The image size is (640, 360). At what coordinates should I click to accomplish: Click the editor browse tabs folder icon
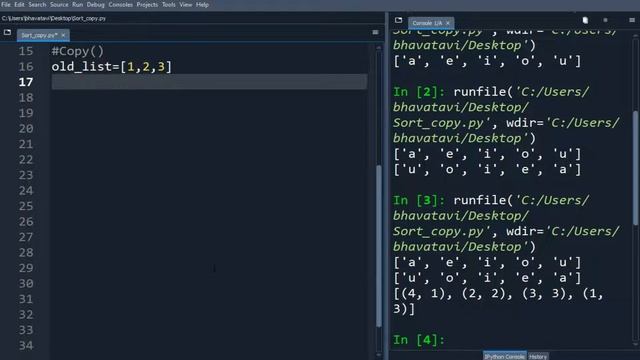(7, 32)
